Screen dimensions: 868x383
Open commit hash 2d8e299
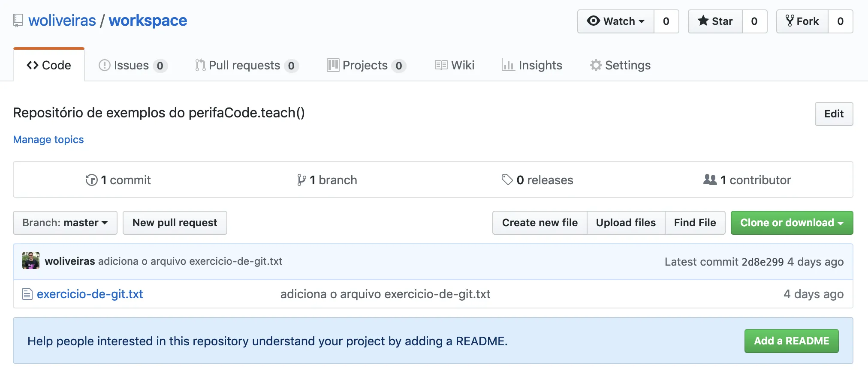point(763,262)
